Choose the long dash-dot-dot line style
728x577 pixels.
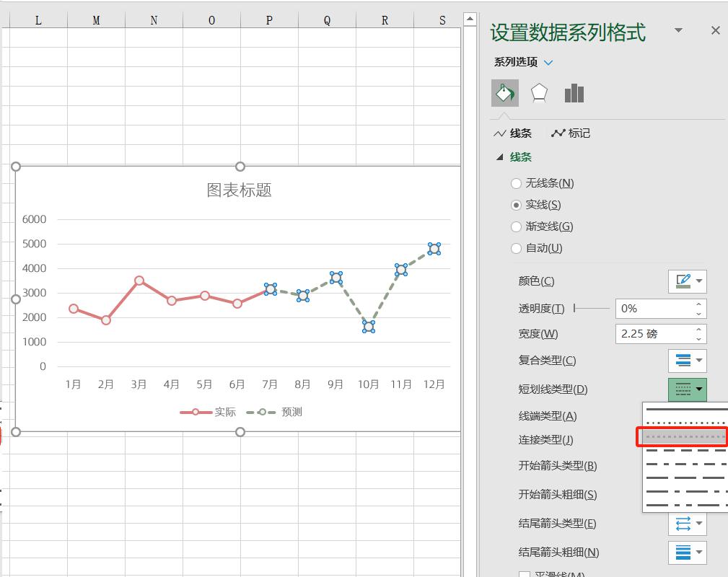[685, 505]
